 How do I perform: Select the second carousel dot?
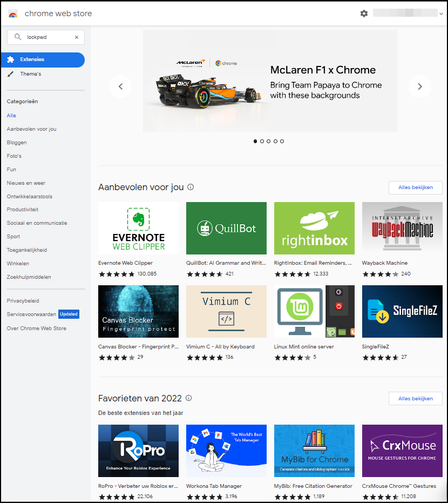[262, 141]
